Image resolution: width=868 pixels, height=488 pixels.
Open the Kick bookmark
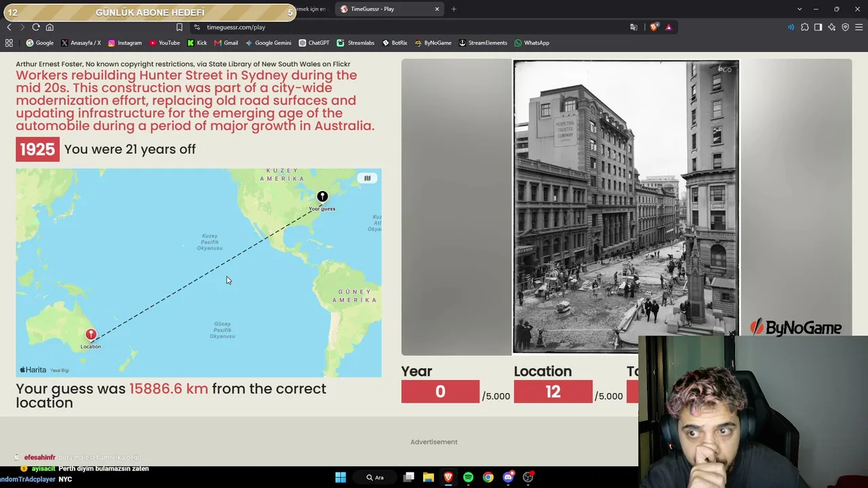[x=197, y=43]
